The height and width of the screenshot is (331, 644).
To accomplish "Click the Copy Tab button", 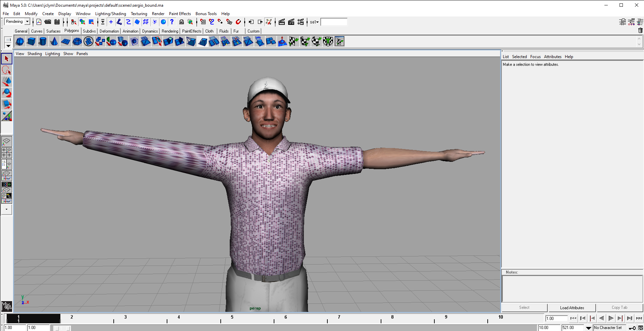I will (619, 308).
